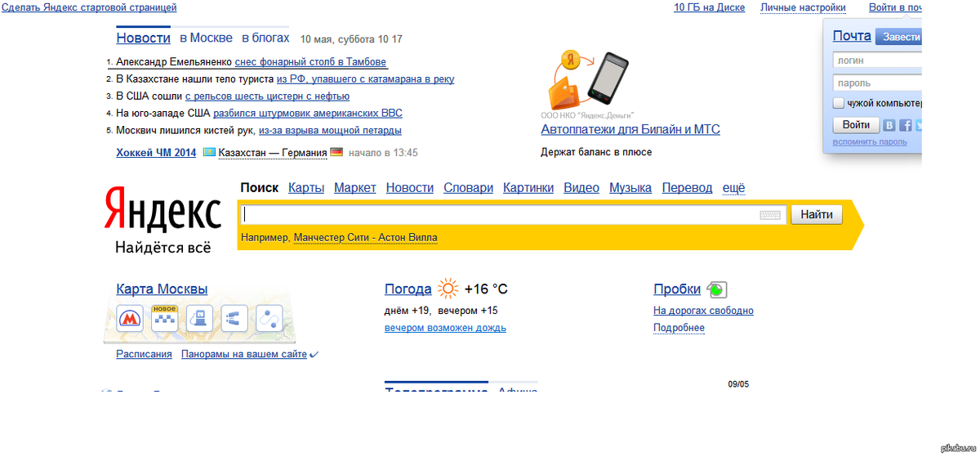This screenshot has height=457, width=980.
Task: Click the Kazakhstan flag icon
Action: [209, 152]
